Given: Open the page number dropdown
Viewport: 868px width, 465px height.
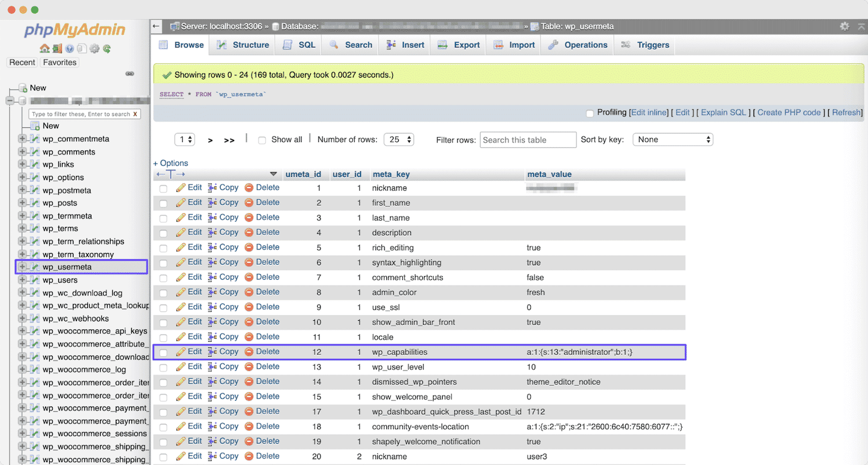Looking at the screenshot, I should (185, 140).
